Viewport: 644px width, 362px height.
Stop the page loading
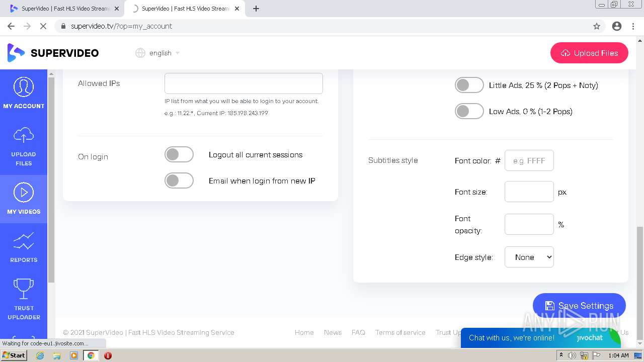tap(43, 26)
